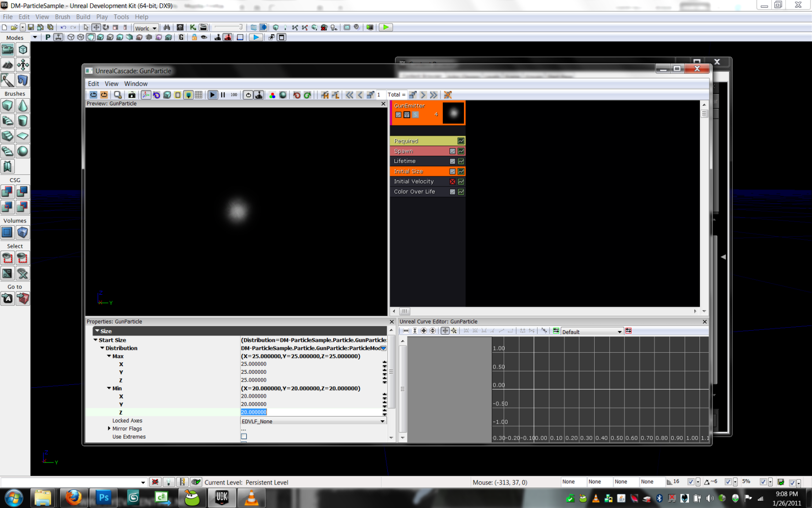Collapse the Distribution property

[102, 348]
